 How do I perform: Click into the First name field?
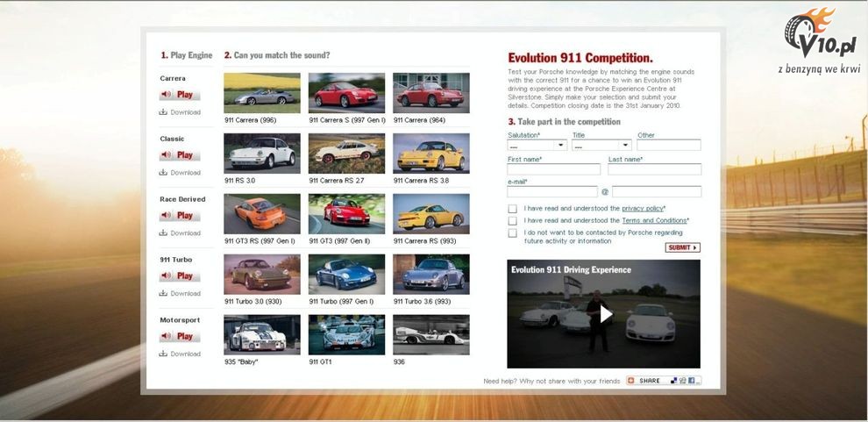[x=553, y=169]
